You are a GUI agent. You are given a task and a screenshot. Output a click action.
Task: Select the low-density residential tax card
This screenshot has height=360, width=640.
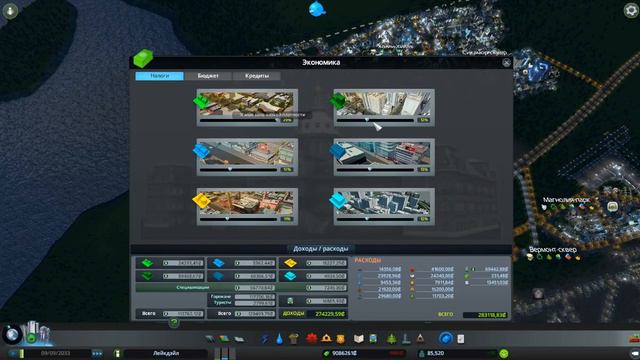[247, 107]
